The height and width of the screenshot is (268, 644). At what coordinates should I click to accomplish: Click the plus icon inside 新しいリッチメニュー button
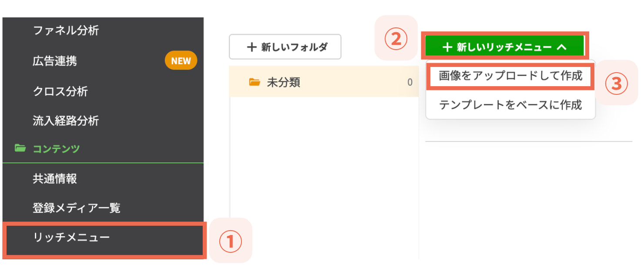(448, 46)
